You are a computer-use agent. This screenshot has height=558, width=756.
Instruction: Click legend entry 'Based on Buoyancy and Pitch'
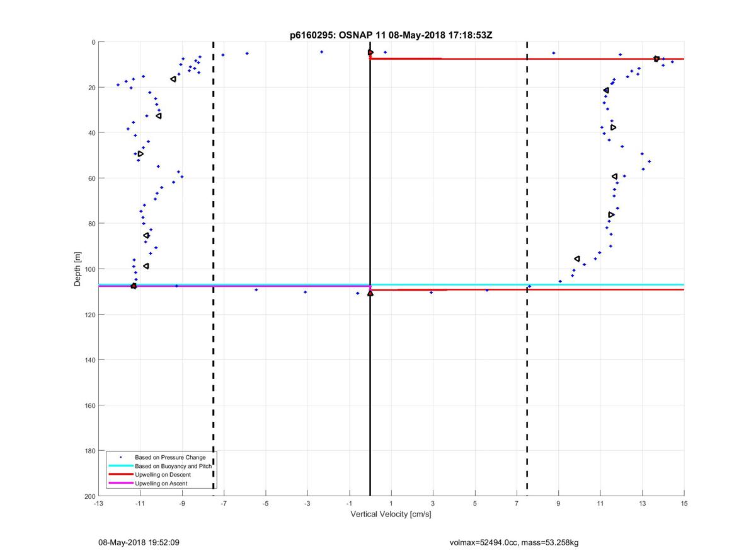pyautogui.click(x=173, y=465)
